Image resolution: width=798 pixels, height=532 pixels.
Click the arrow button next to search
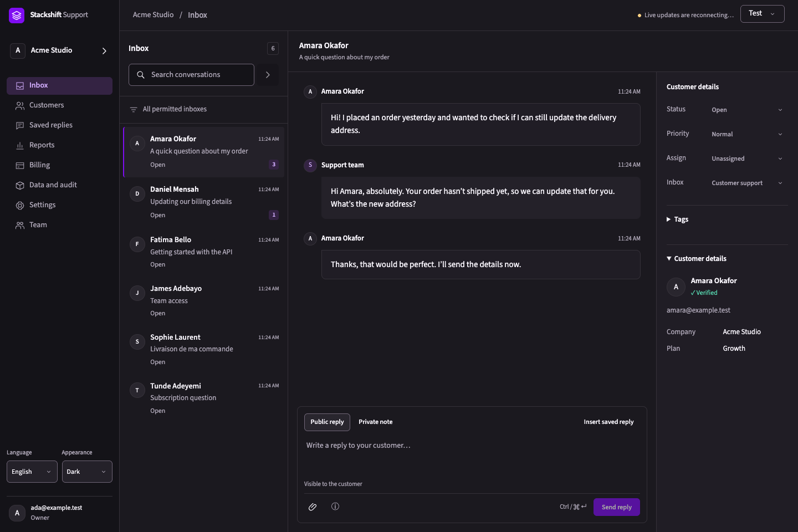[268, 75]
